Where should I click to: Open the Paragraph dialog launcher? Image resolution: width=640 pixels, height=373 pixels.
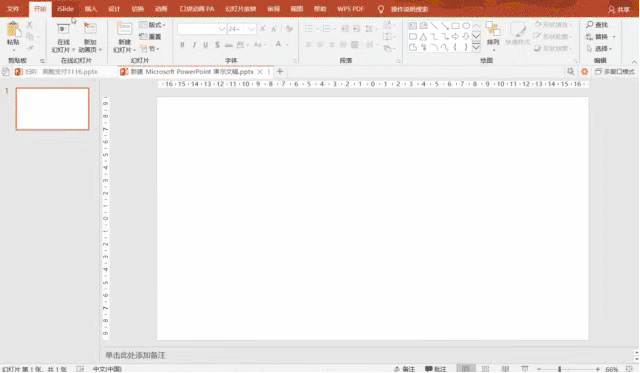(x=399, y=61)
